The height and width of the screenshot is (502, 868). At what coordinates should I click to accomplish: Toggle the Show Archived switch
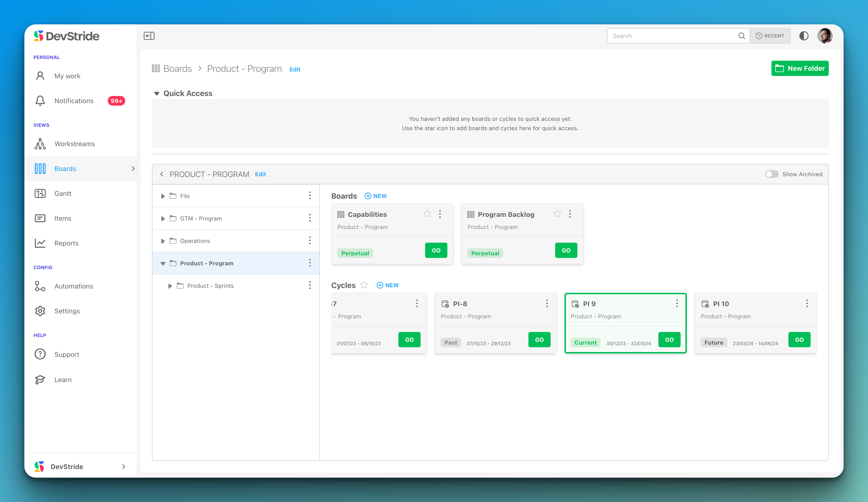tap(771, 174)
